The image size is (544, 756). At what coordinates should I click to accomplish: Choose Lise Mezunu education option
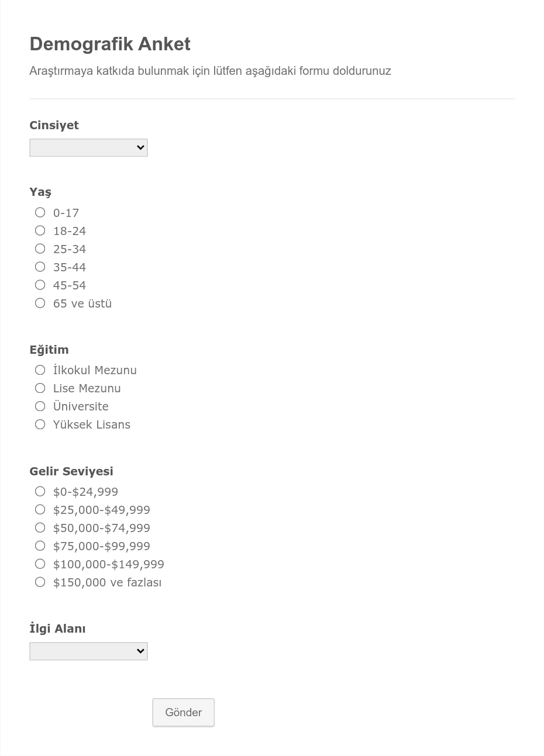40,388
